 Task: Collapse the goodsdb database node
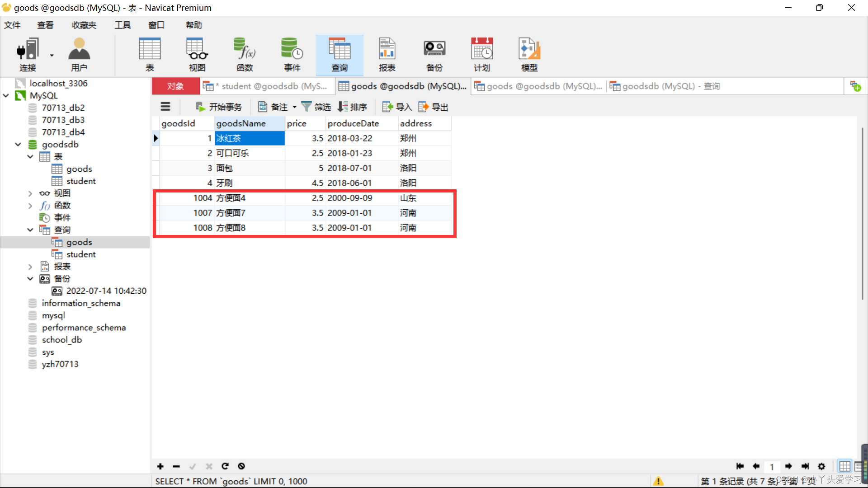click(18, 145)
